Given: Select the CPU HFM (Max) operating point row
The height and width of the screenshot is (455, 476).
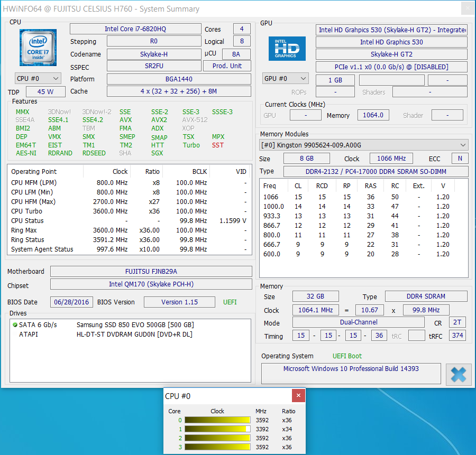Looking at the screenshot, I should [130, 202].
